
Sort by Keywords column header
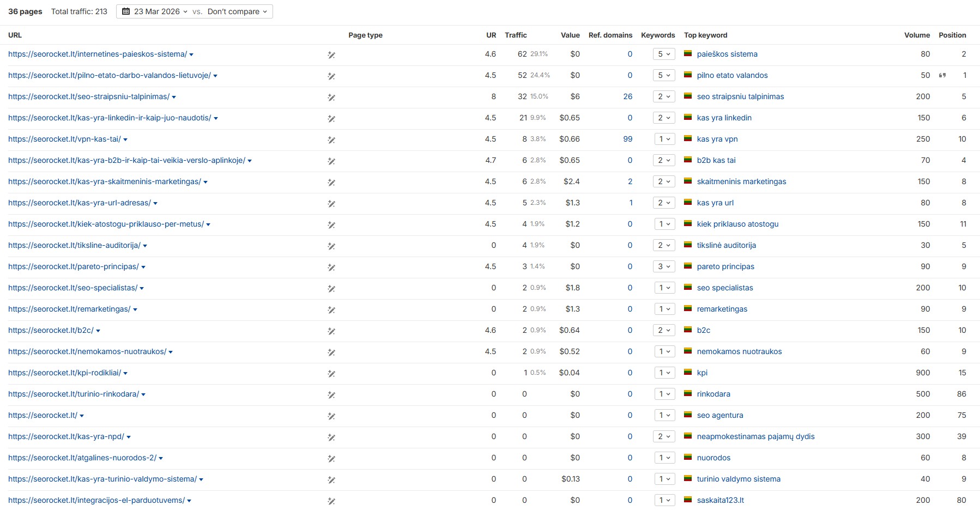658,35
